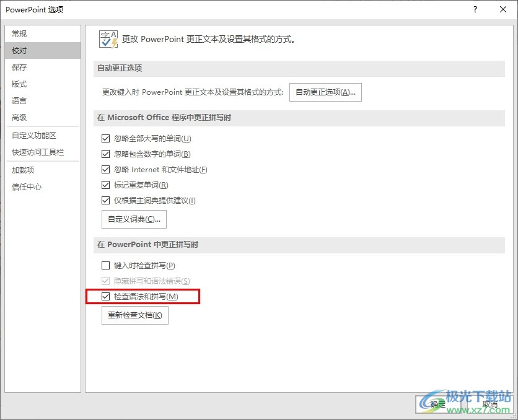
Task: Click the help question mark icon
Action: tap(475, 9)
